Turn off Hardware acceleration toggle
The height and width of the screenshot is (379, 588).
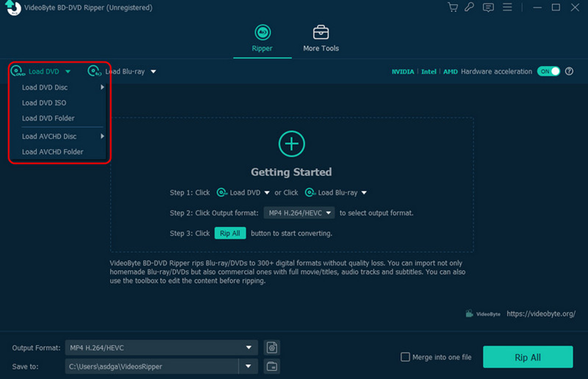[548, 71]
